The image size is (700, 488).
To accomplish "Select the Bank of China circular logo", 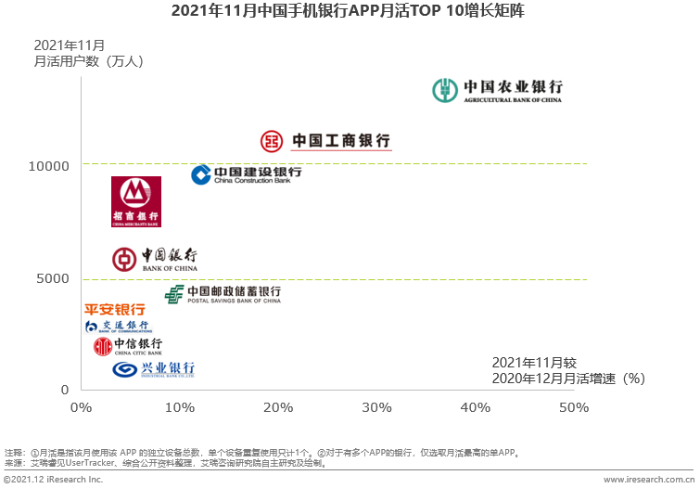I will 124,259.
